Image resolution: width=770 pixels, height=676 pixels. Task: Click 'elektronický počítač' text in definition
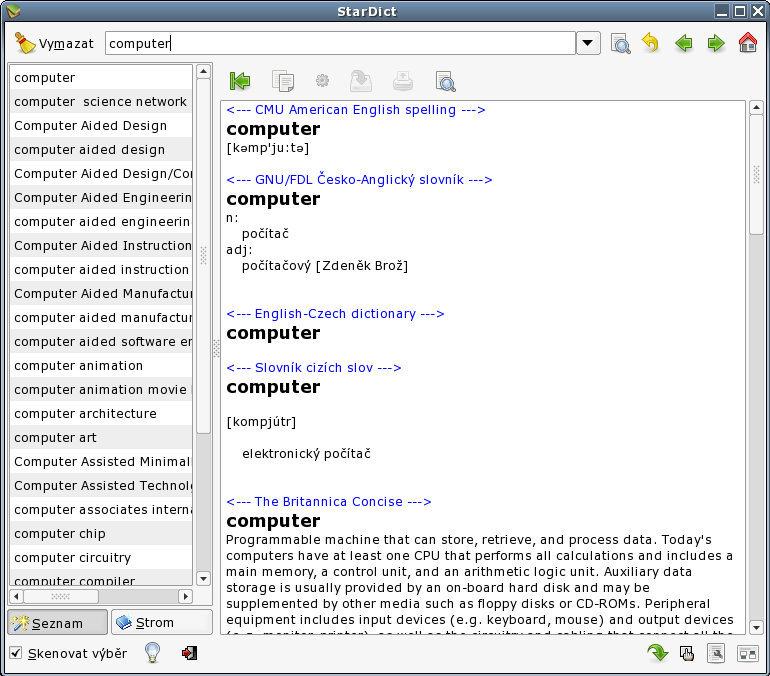[306, 454]
